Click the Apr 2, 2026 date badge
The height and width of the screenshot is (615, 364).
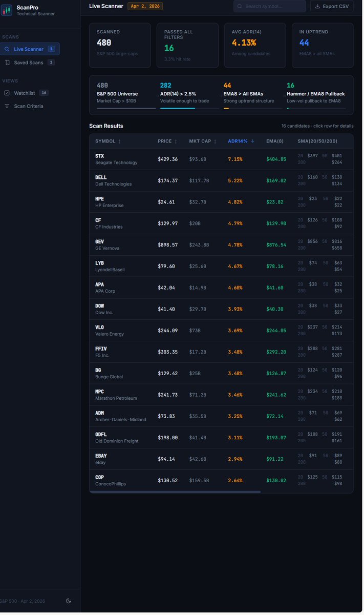pos(145,6)
